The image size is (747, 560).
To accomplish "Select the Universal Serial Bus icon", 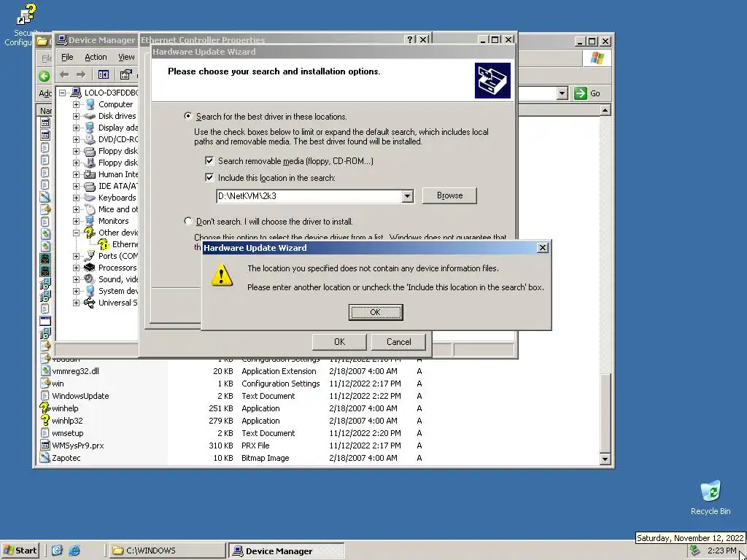I will click(x=90, y=303).
